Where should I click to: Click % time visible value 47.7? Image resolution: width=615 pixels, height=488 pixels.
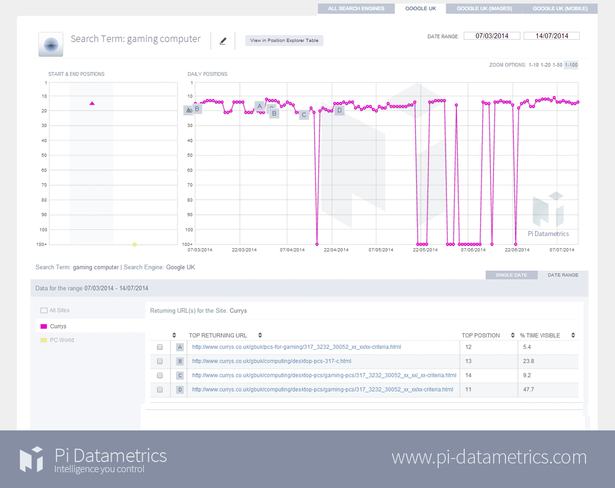pyautogui.click(x=528, y=389)
